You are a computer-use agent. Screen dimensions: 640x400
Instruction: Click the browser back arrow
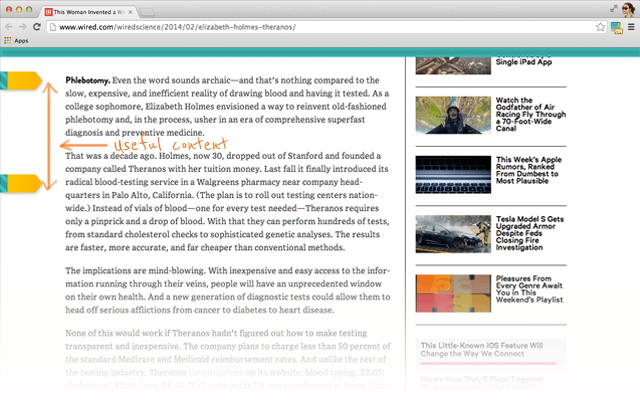(9, 27)
